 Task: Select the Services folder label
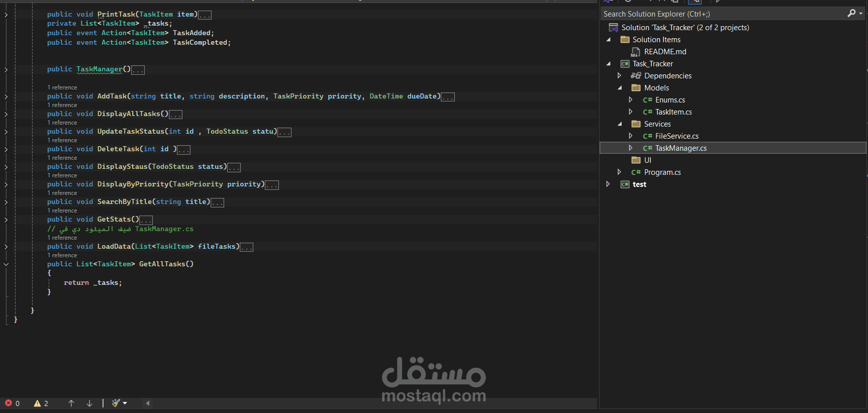coord(657,124)
